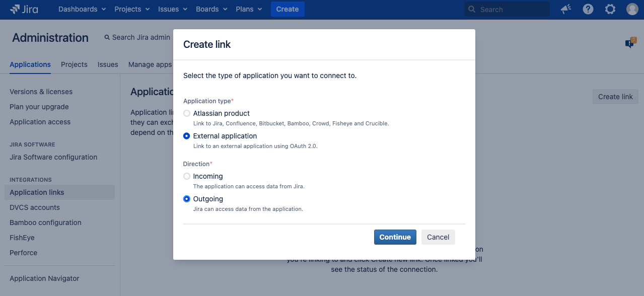Select Application links in sidebar
The height and width of the screenshot is (296, 644).
click(x=59, y=192)
